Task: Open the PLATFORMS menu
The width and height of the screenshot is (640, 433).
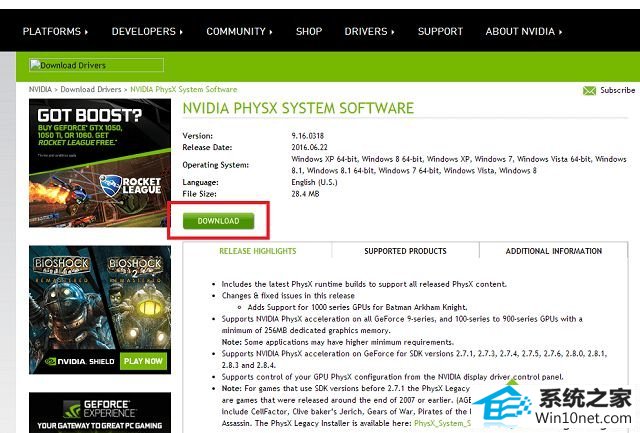Action: pos(55,31)
